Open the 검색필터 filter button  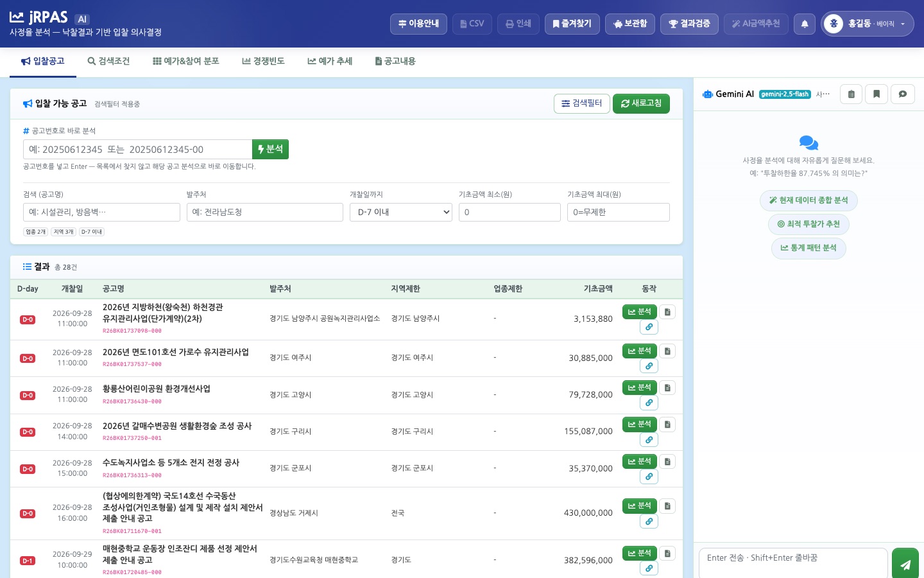(x=581, y=103)
